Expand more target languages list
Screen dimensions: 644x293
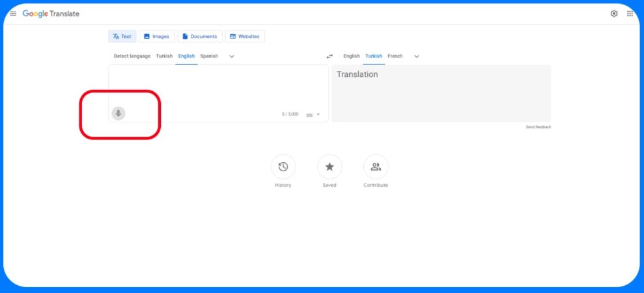tap(417, 56)
